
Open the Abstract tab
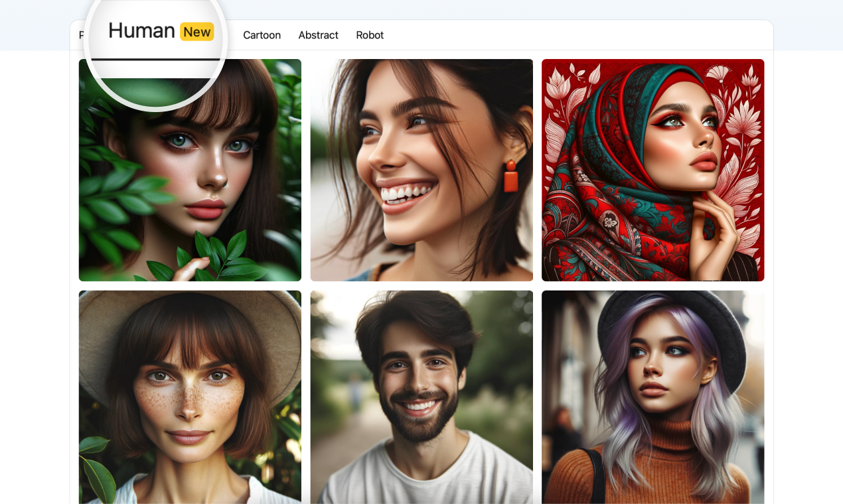pyautogui.click(x=318, y=35)
